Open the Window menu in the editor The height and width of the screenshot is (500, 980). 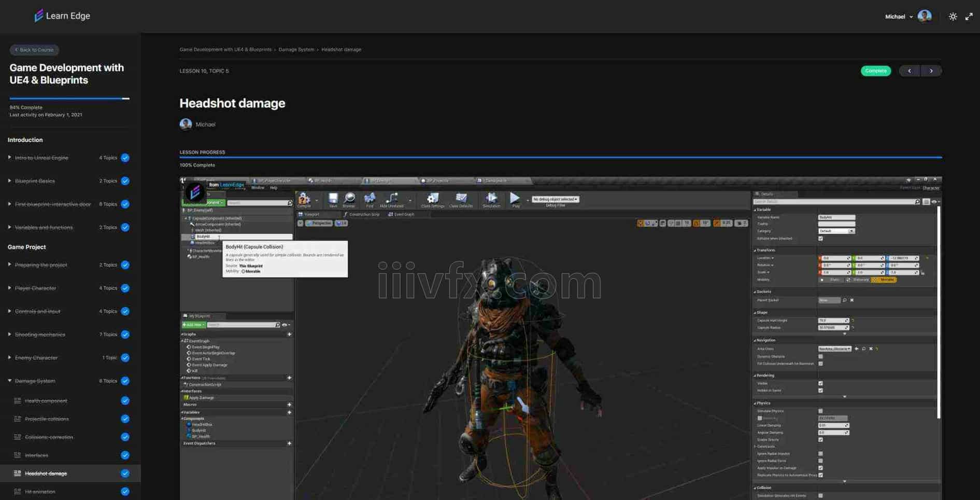tap(258, 188)
